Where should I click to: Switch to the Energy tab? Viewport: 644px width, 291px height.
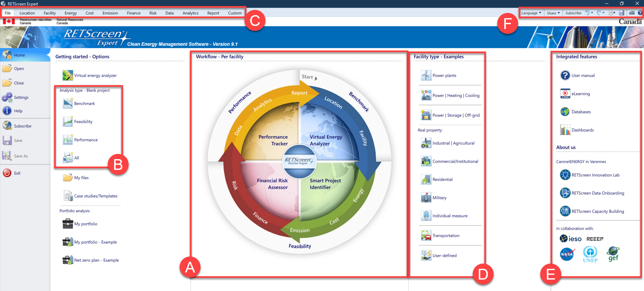[x=71, y=13]
